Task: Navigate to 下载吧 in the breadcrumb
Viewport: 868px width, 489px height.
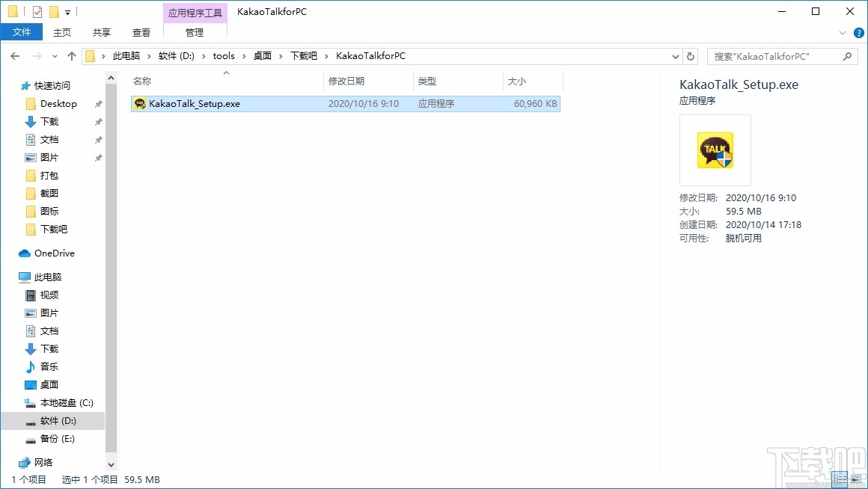Action: pyautogui.click(x=304, y=56)
